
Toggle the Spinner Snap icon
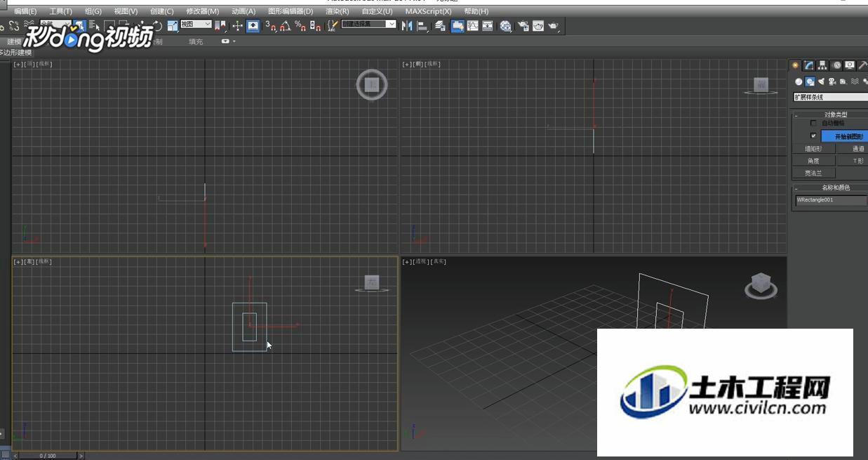[315, 26]
